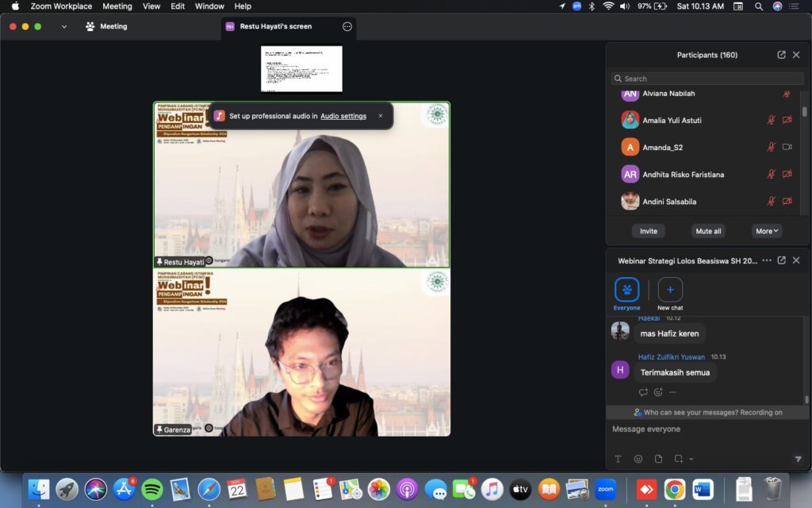
Task: Open the chevron dropdown beside window controls
Action: click(x=64, y=26)
